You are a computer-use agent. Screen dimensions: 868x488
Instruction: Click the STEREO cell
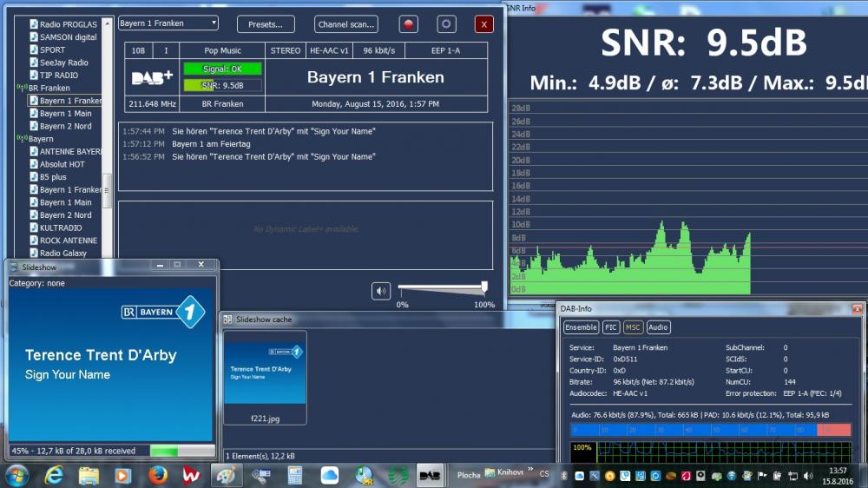click(x=286, y=50)
